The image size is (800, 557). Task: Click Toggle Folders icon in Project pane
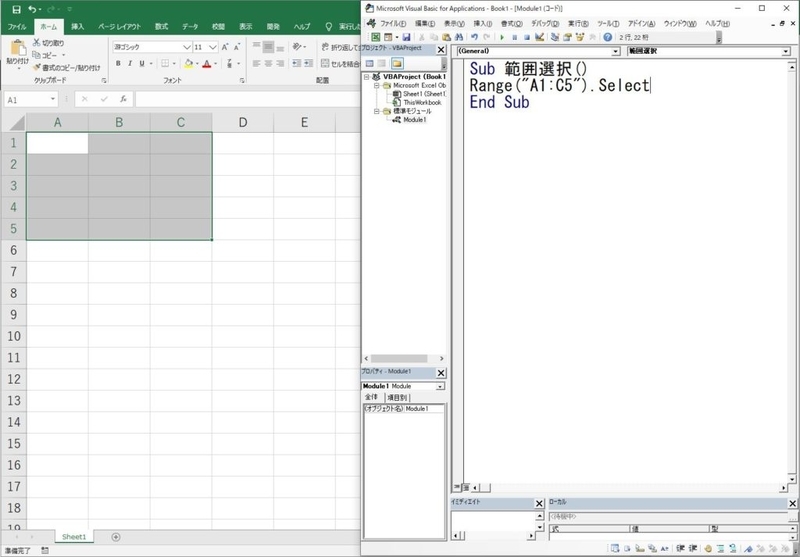pyautogui.click(x=397, y=64)
